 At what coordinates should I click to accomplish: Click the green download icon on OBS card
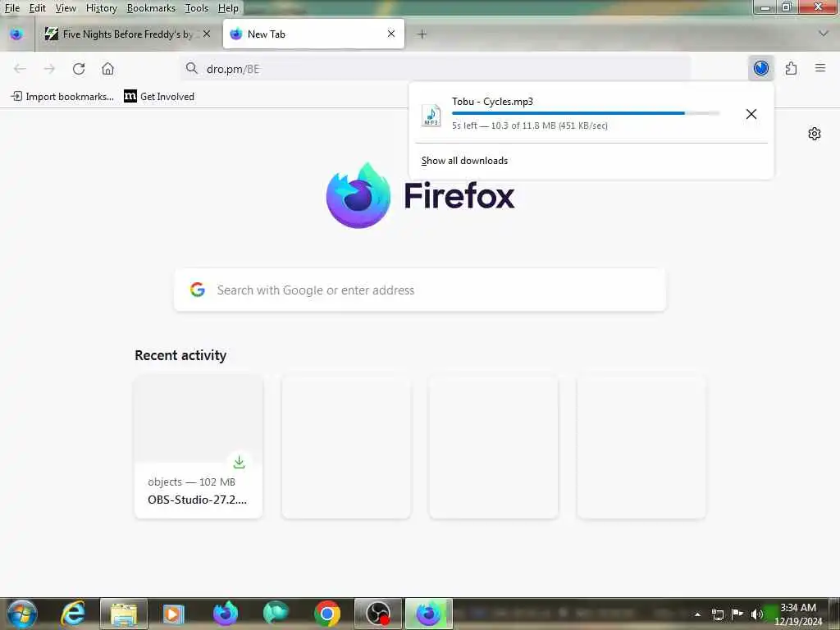(240, 462)
